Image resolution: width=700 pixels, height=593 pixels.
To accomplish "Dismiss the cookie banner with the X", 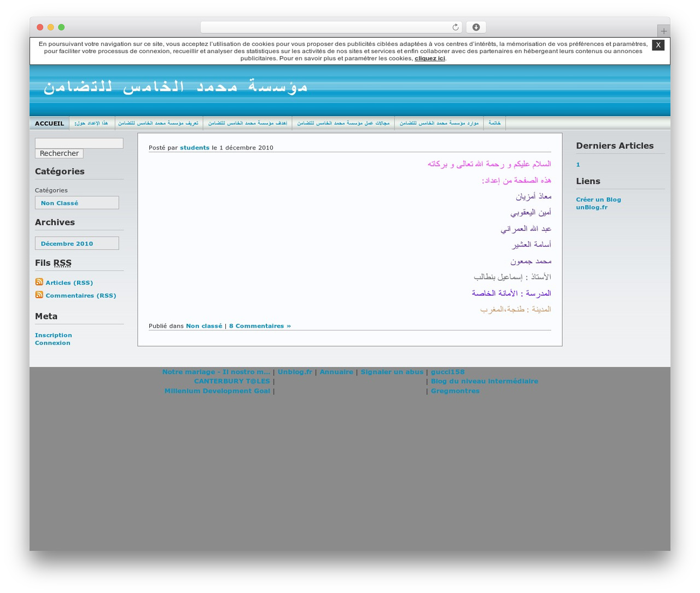I will (658, 45).
